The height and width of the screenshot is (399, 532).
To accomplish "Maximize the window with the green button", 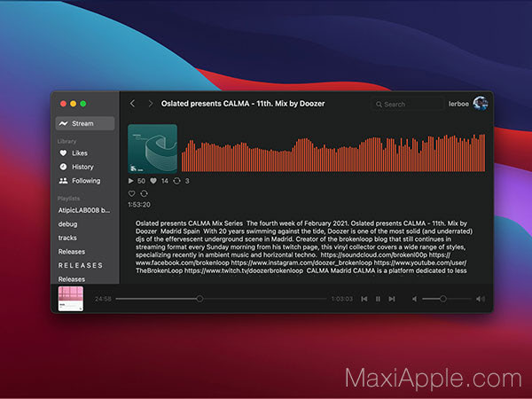I will pos(83,104).
